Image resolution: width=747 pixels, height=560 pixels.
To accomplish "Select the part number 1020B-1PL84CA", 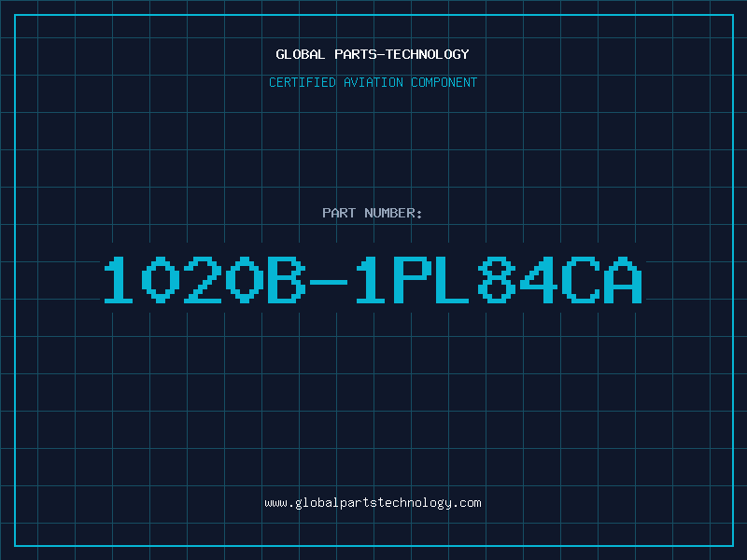I will pos(373,280).
